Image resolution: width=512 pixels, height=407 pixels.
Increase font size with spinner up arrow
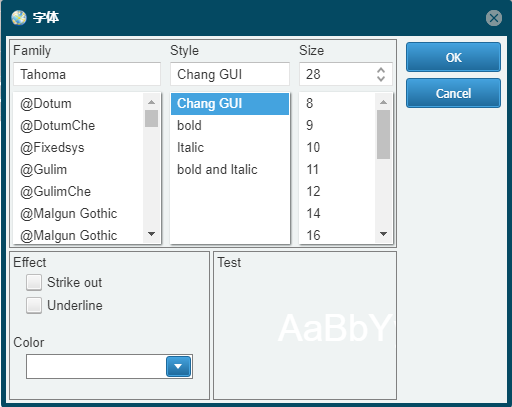click(381, 70)
